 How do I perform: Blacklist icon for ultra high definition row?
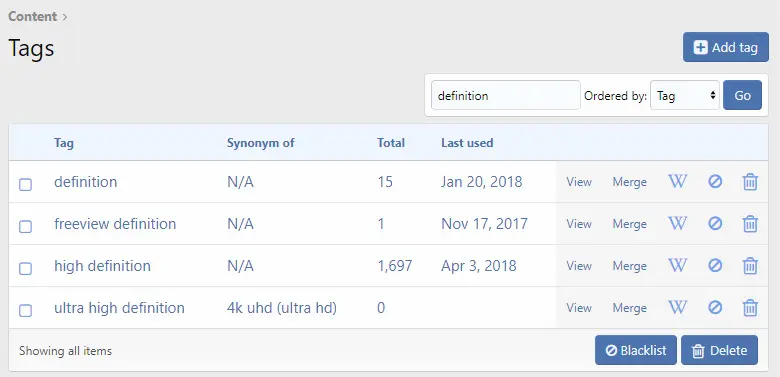point(715,308)
